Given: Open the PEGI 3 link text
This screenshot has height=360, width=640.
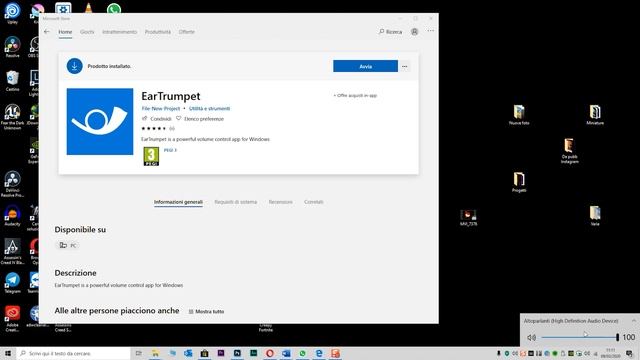Looking at the screenshot, I should pos(170,150).
